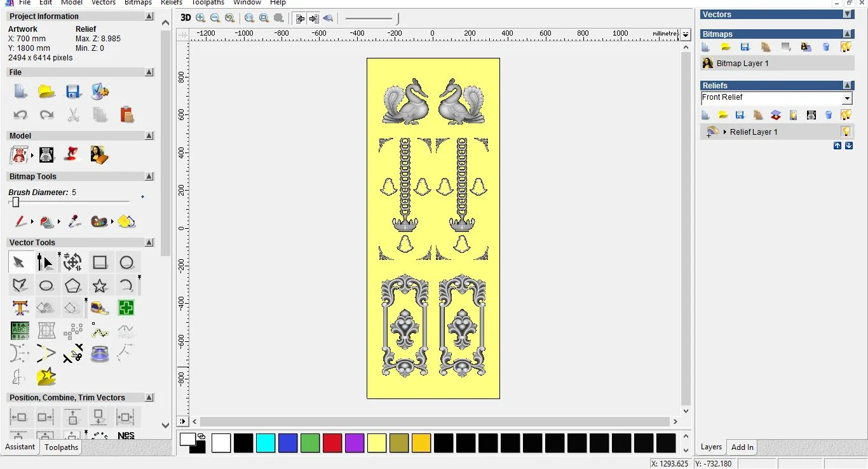
Task: Toggle all relief layers visibility bulbs
Action: [846, 115]
